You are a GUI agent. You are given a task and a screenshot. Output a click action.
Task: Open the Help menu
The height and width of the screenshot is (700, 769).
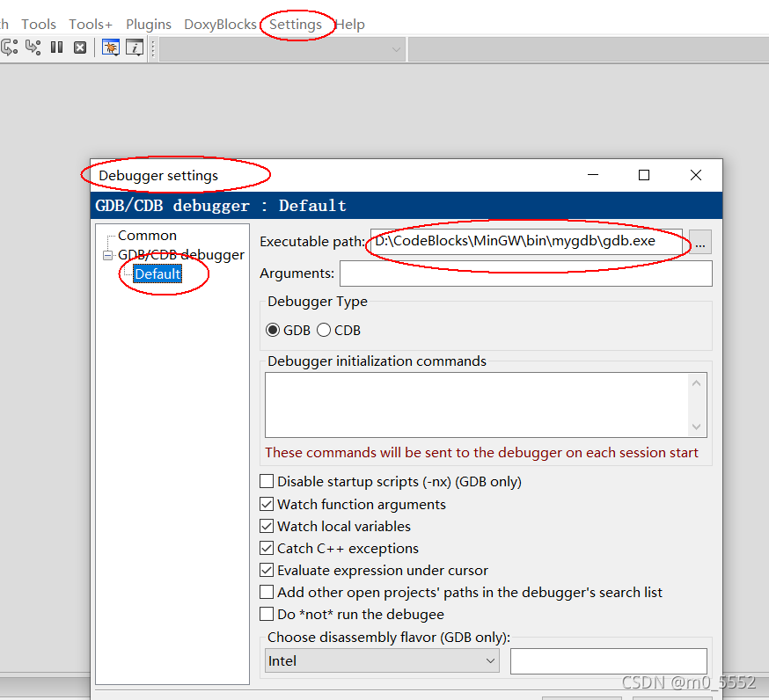click(x=349, y=24)
